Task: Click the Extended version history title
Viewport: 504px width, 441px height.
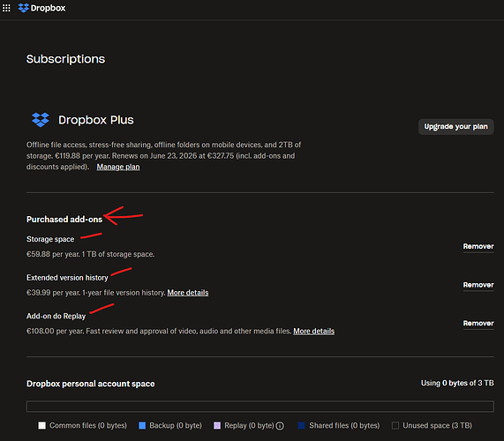Action: 67,278
